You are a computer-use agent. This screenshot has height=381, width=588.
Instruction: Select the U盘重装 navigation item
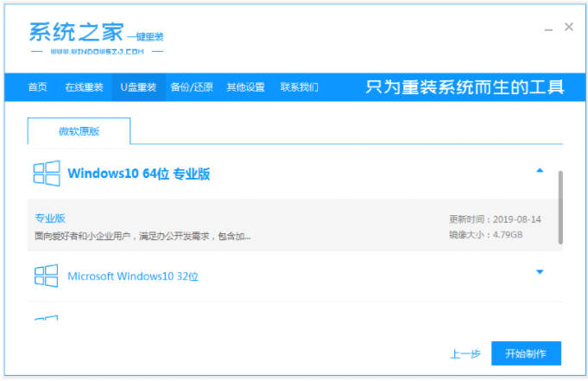point(137,87)
